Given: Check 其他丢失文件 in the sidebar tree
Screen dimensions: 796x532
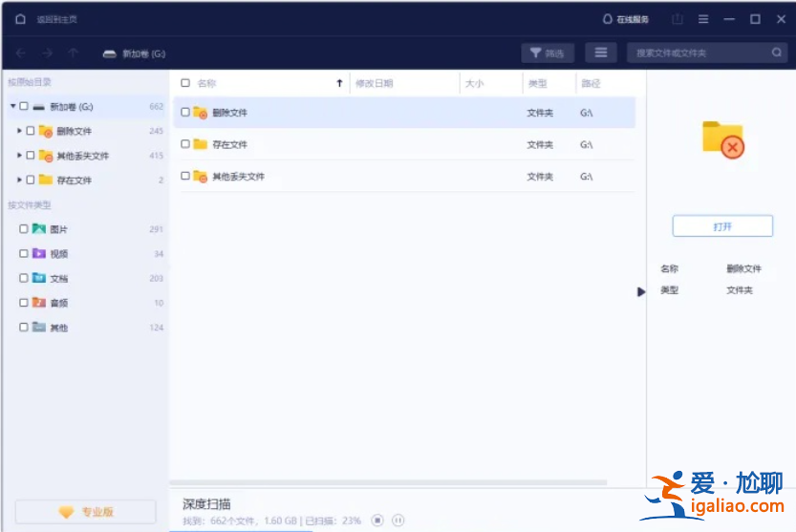Looking at the screenshot, I should (31, 155).
